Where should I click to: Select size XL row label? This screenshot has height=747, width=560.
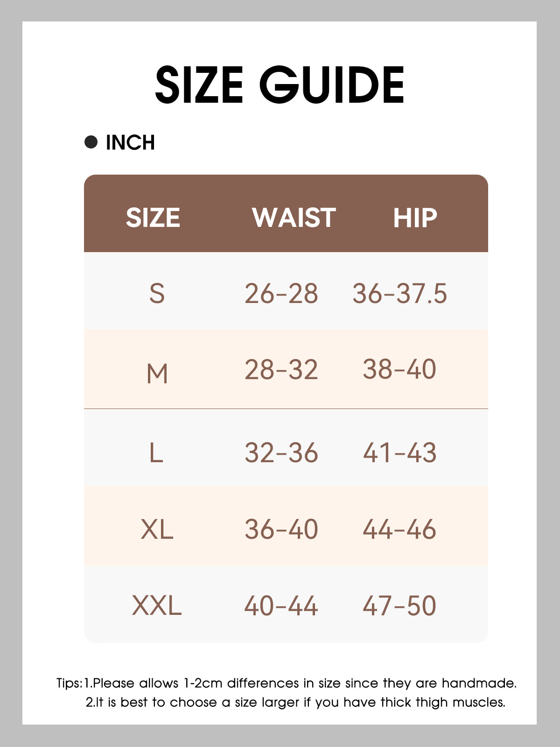157,529
